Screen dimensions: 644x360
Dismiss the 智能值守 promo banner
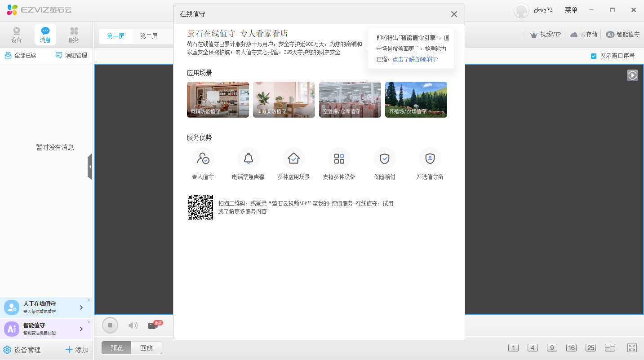(x=89, y=322)
